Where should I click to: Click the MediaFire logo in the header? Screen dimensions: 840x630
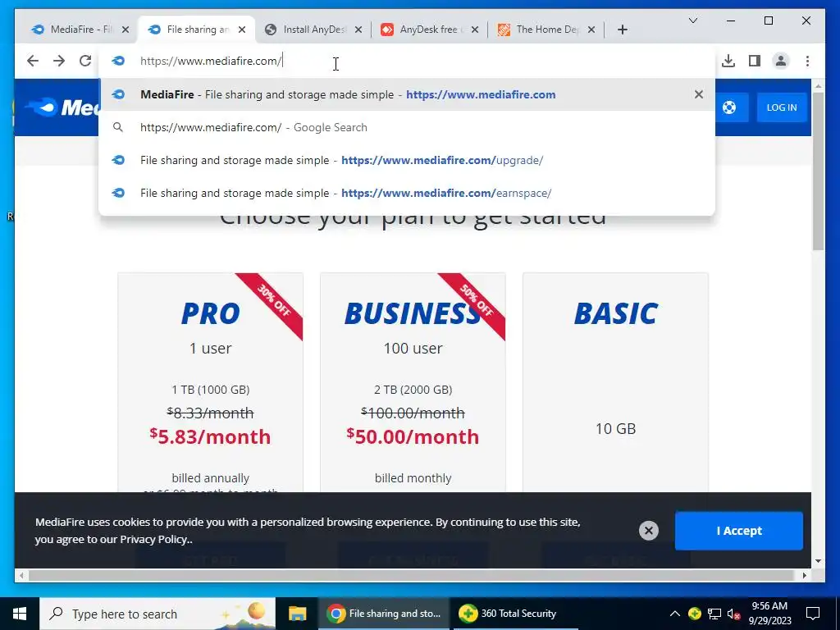click(x=63, y=107)
